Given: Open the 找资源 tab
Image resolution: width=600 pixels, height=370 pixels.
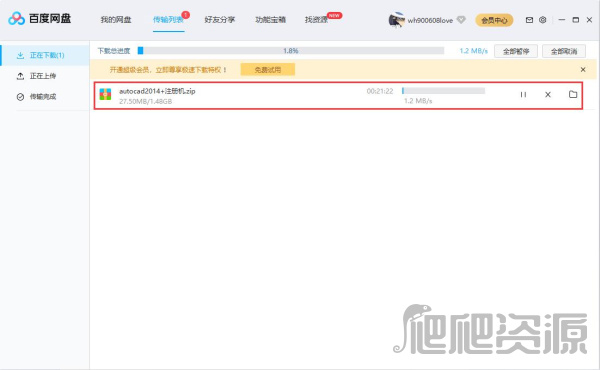Looking at the screenshot, I should tap(316, 20).
